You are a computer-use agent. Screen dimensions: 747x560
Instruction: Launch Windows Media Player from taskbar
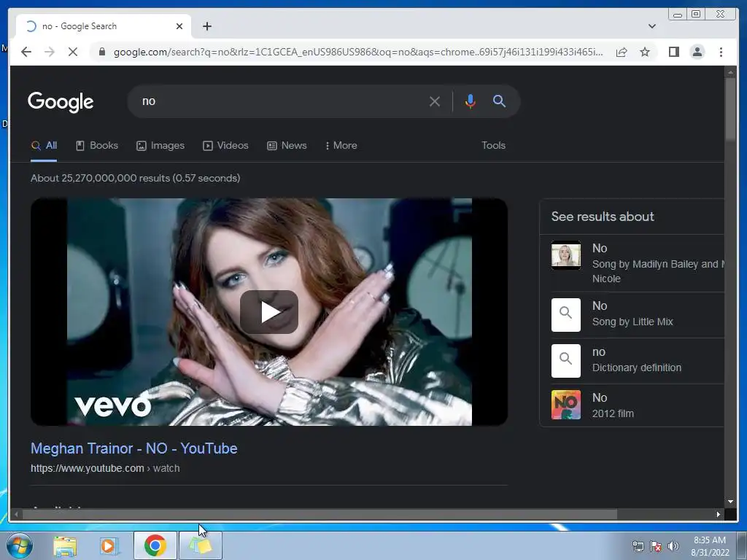click(109, 546)
